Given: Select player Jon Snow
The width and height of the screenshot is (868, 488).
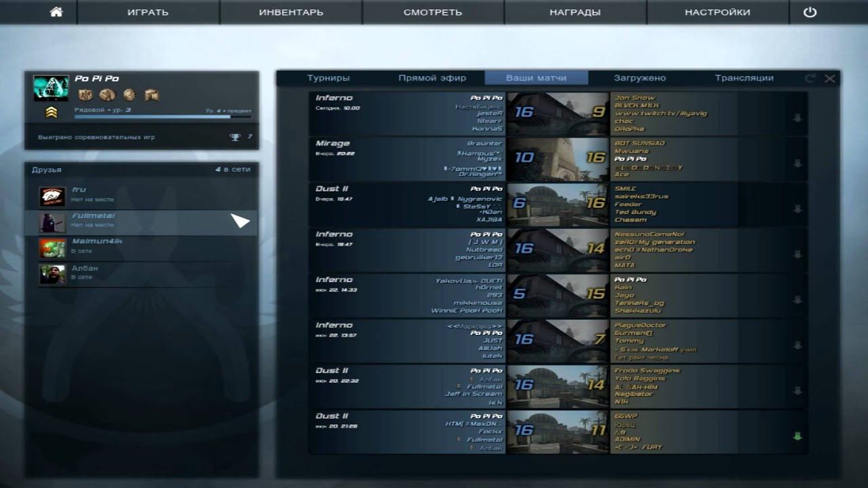Looking at the screenshot, I should (x=635, y=98).
